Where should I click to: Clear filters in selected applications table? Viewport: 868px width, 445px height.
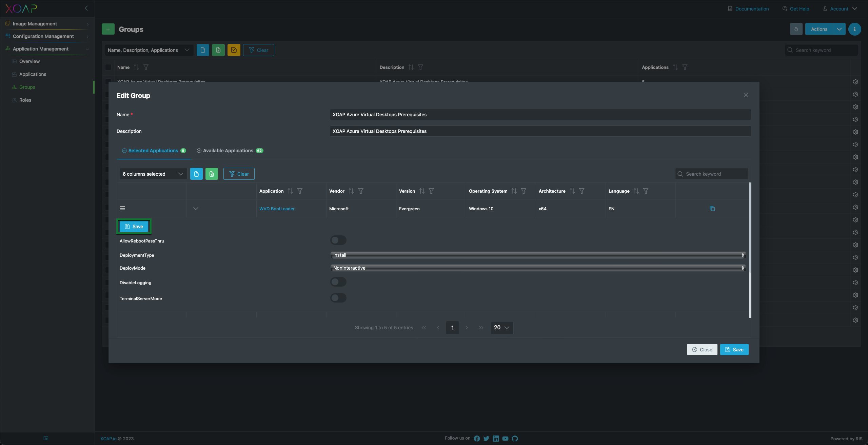click(x=239, y=174)
